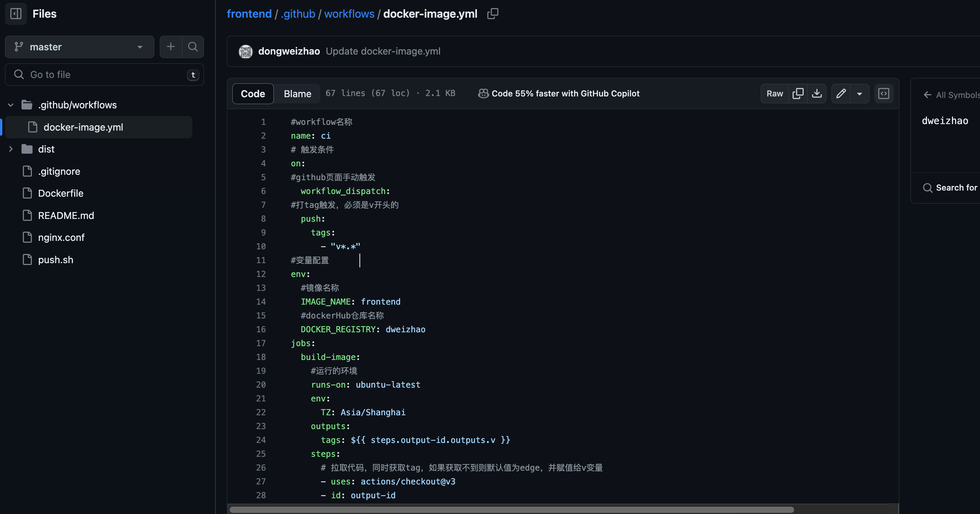
Task: Click the sidebar panel toggle icon
Action: [x=16, y=13]
